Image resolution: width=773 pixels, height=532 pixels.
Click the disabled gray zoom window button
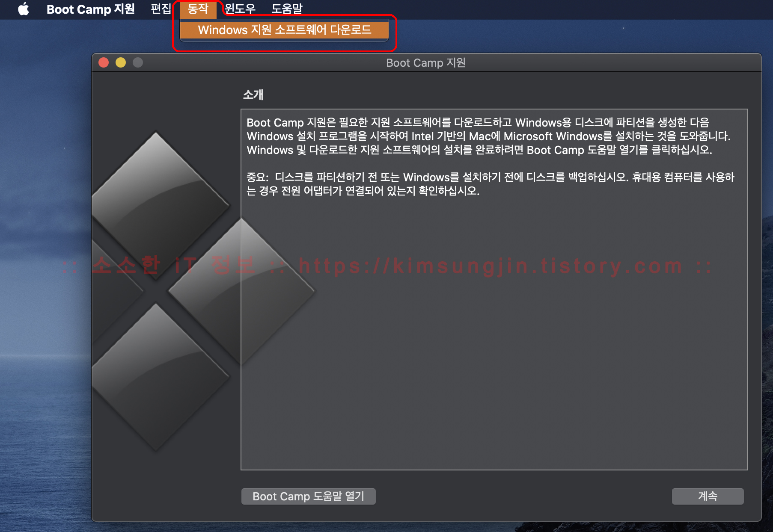138,63
